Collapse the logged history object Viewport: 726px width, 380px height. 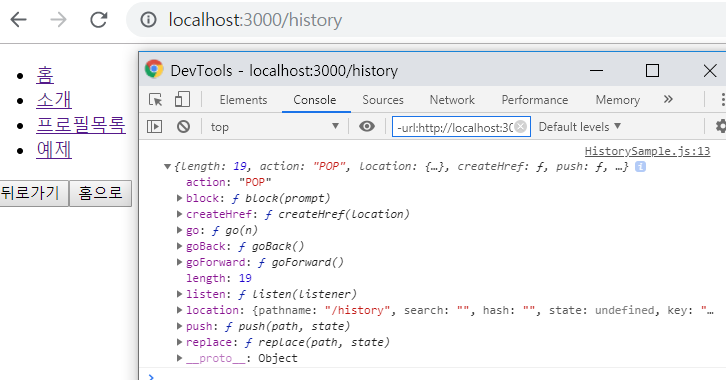tap(167, 167)
